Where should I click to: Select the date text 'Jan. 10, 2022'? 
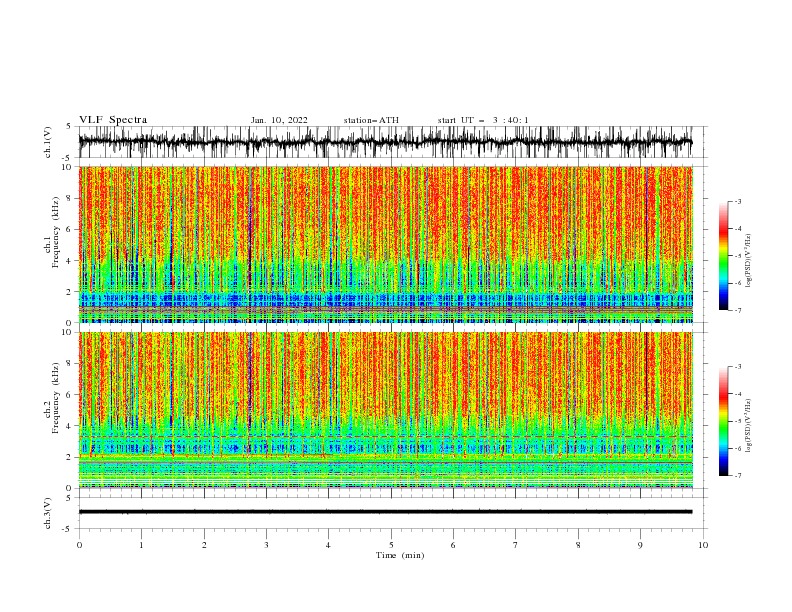click(279, 120)
